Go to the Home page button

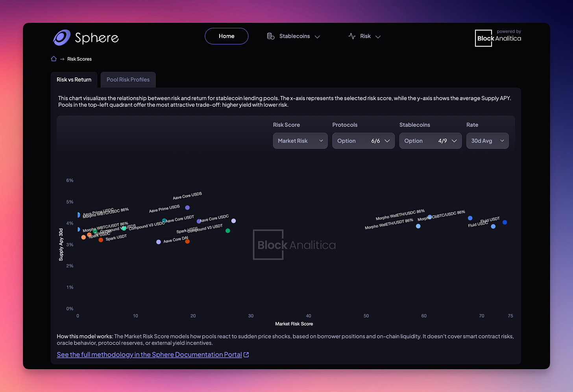[x=227, y=36]
